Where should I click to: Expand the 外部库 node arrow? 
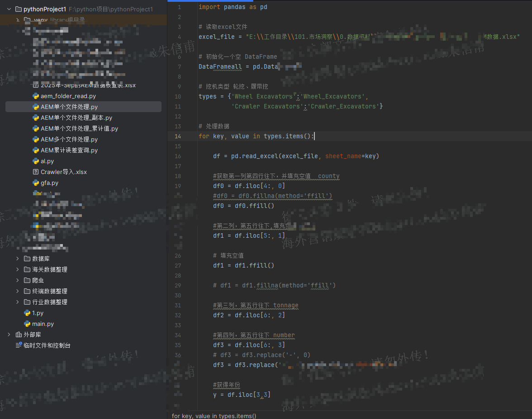click(9, 334)
